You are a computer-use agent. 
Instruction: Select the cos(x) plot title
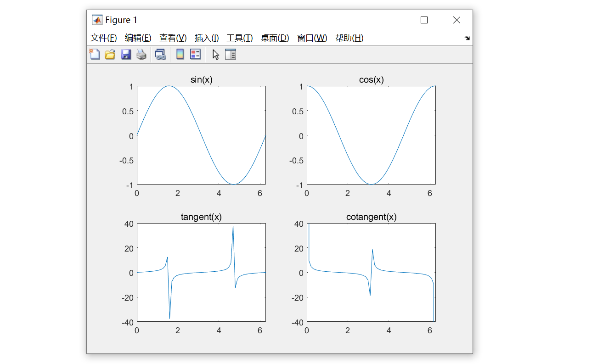[371, 80]
